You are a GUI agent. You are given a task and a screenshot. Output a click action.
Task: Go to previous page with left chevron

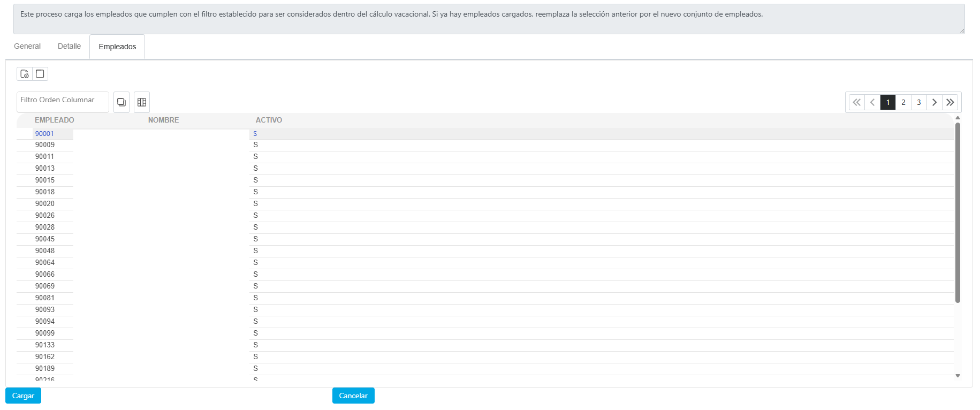[x=872, y=102]
